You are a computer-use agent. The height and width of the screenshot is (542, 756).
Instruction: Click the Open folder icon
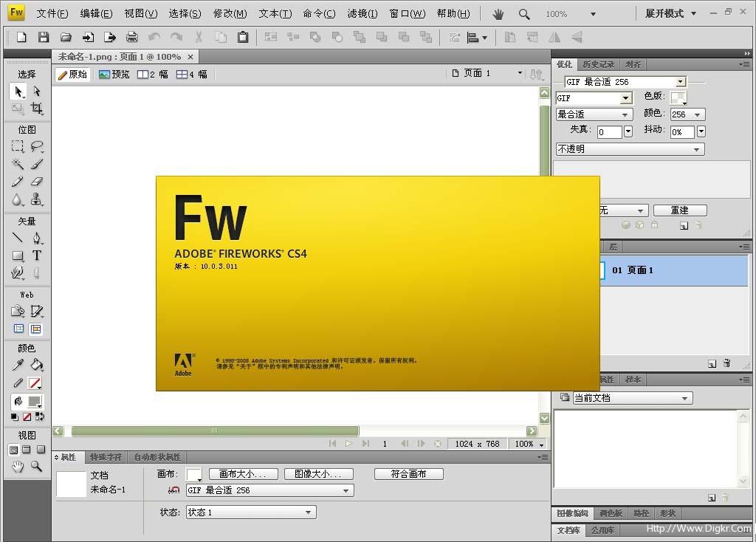66,37
